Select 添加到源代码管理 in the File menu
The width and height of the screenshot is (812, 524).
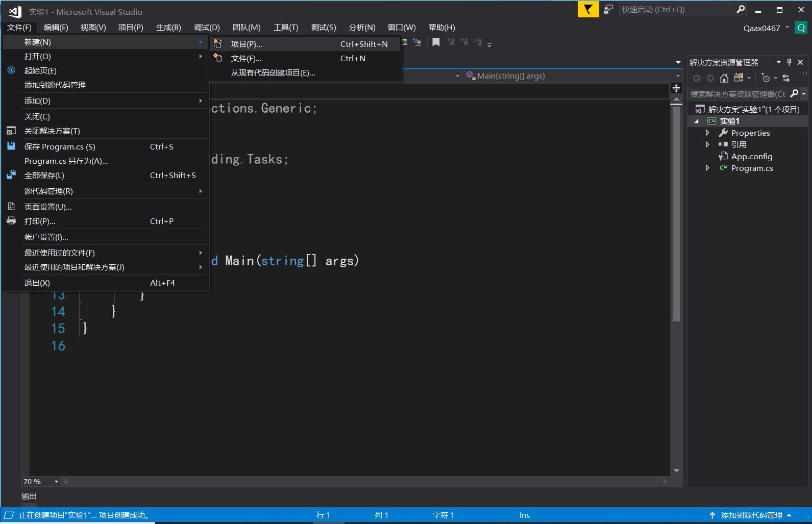tap(106, 85)
